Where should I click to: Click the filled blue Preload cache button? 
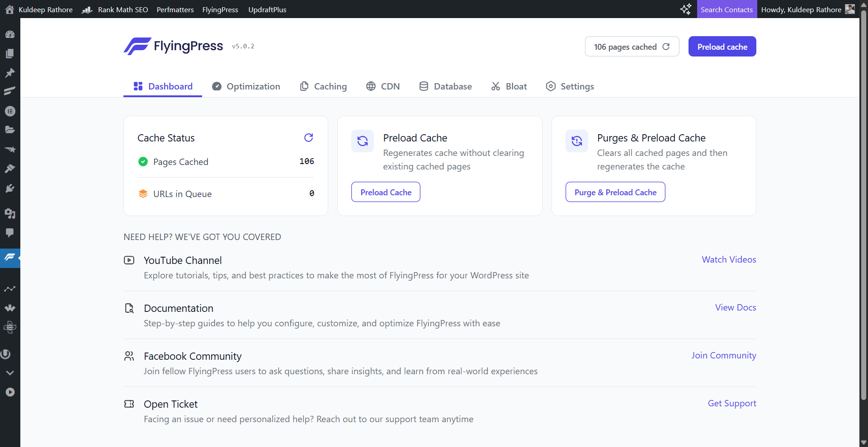point(722,47)
